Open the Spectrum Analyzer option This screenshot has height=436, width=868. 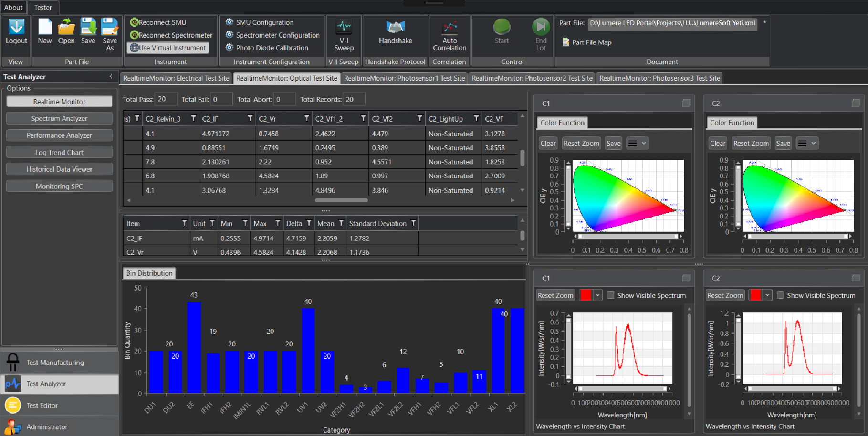click(59, 118)
